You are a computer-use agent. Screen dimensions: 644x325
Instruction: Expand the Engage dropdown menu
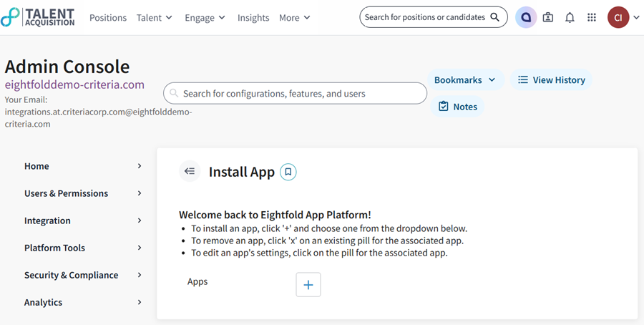205,17
